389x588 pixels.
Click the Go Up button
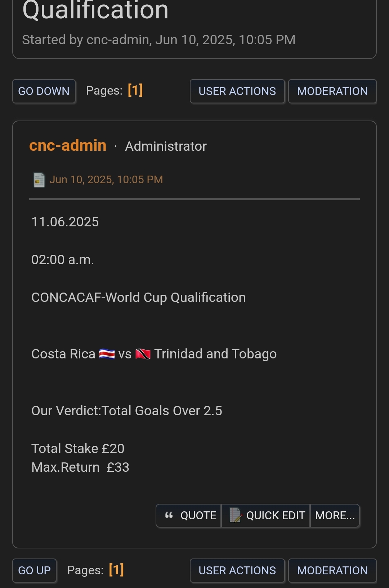pyautogui.click(x=35, y=571)
